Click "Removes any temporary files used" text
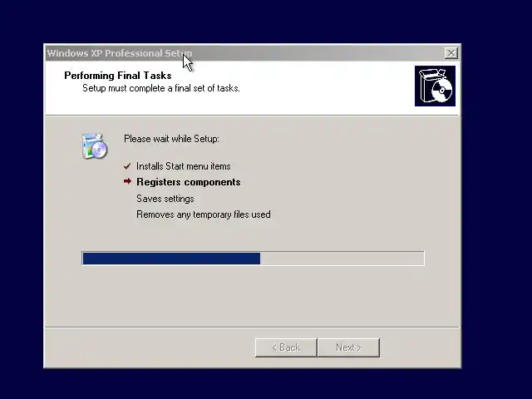The height and width of the screenshot is (399, 532). (204, 214)
